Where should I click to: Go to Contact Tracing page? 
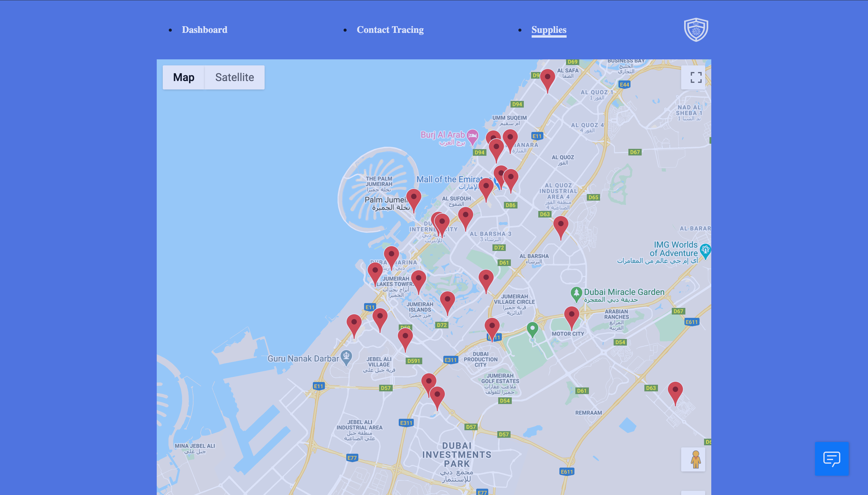pyautogui.click(x=390, y=30)
